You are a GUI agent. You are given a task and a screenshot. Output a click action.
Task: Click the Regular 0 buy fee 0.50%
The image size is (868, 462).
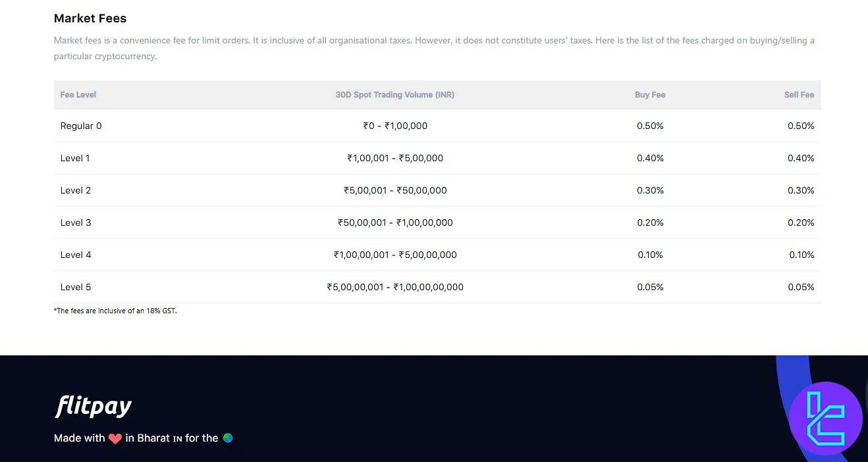click(x=650, y=126)
